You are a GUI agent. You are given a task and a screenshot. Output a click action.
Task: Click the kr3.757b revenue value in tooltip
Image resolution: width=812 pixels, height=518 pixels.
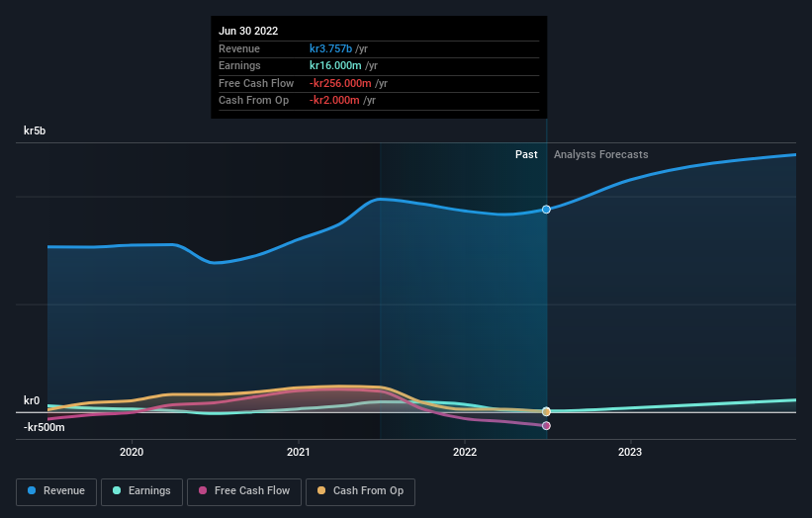(x=331, y=48)
